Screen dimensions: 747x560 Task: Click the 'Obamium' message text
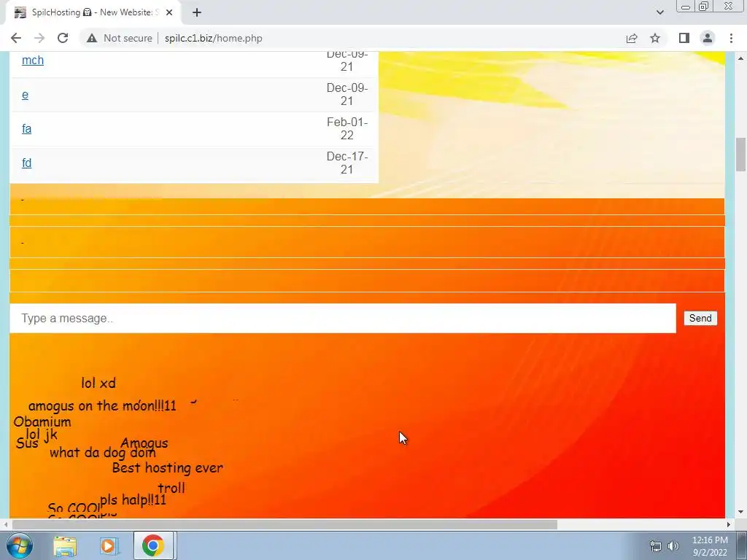(42, 422)
